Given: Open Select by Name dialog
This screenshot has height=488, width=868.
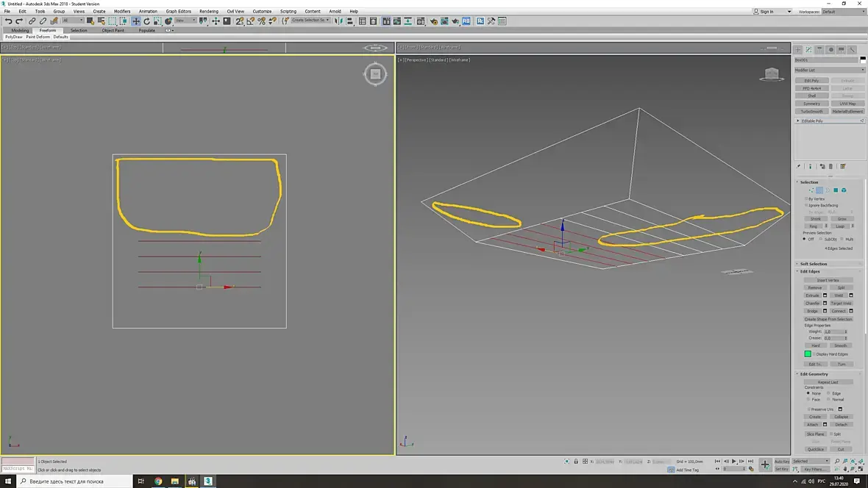Looking at the screenshot, I should coord(101,21).
